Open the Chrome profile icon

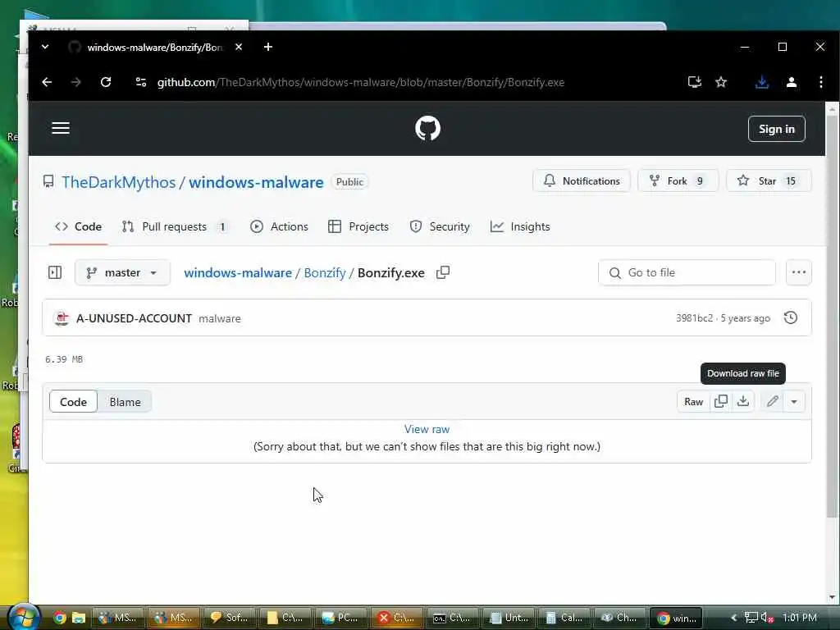point(792,82)
